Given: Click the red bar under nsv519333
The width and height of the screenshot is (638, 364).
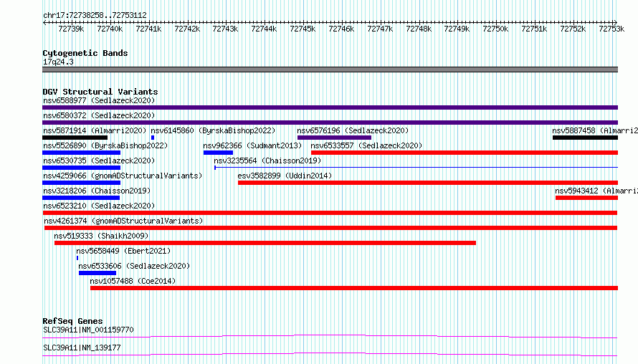Looking at the screenshot, I should coord(265,243).
